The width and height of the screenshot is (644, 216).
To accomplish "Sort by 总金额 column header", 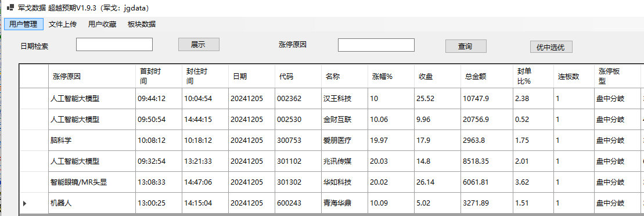I will [487, 76].
